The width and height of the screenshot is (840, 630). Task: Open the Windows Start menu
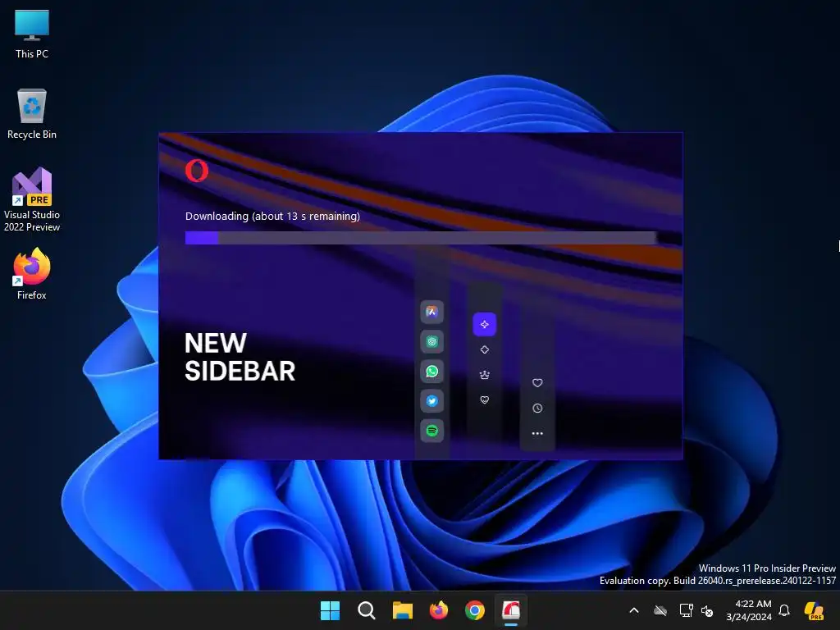click(x=330, y=610)
